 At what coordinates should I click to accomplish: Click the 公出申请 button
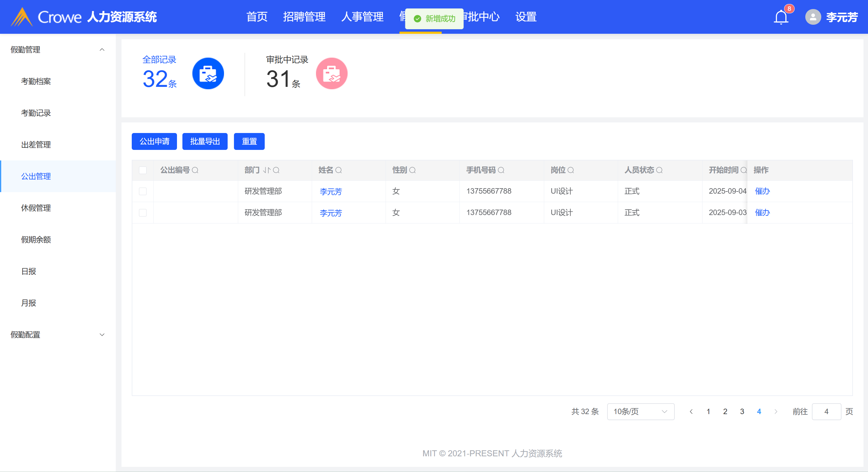(154, 142)
